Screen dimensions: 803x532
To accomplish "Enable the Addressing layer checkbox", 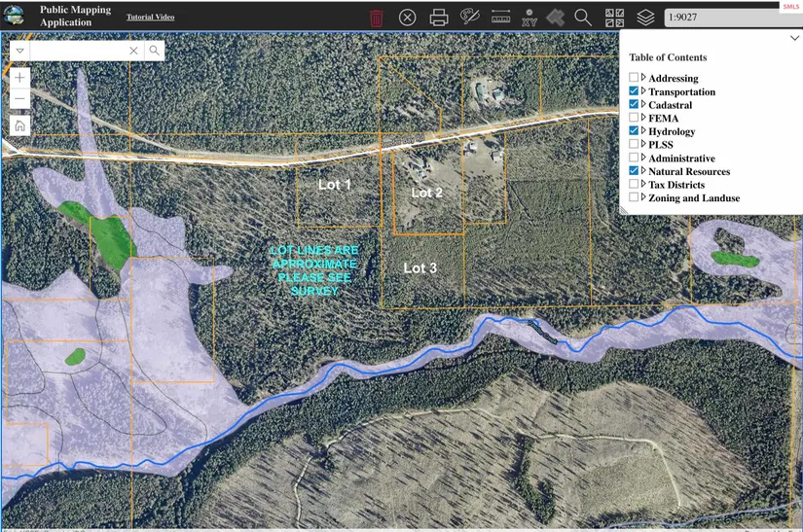I will click(x=634, y=77).
